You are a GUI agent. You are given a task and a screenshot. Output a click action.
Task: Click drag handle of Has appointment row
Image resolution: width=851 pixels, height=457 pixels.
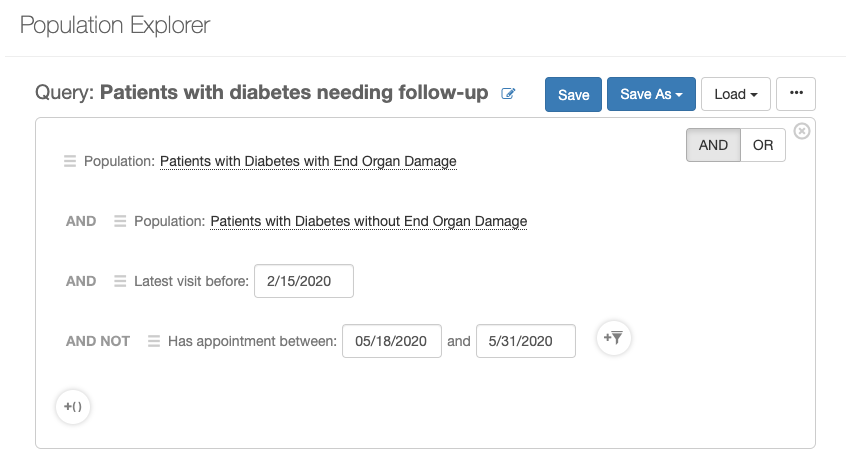(154, 341)
